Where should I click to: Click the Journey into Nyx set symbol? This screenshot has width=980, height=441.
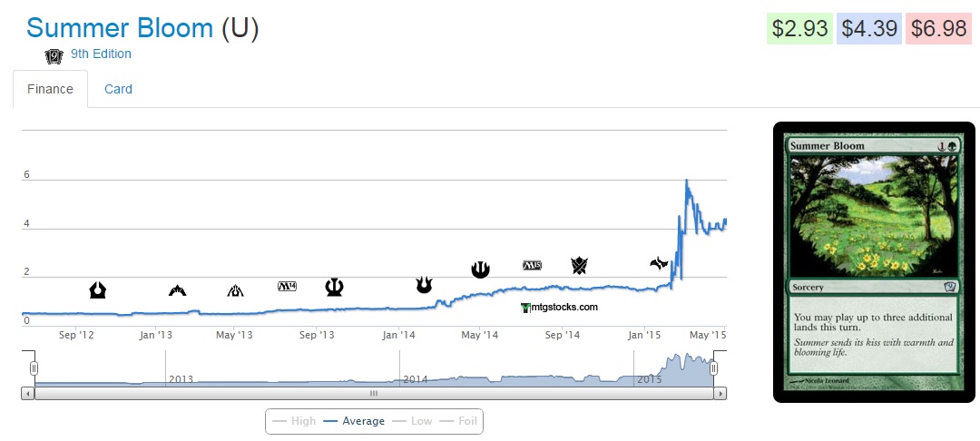click(x=480, y=269)
